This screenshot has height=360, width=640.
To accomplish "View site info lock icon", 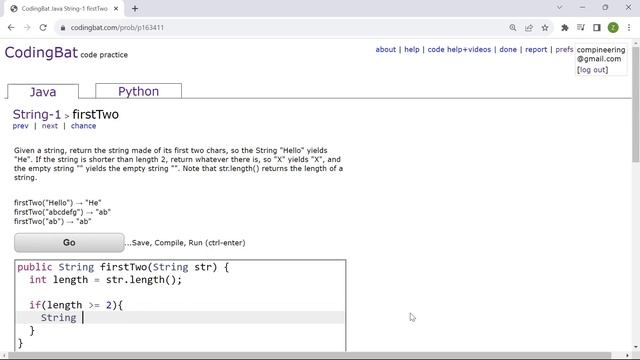I will (62, 28).
